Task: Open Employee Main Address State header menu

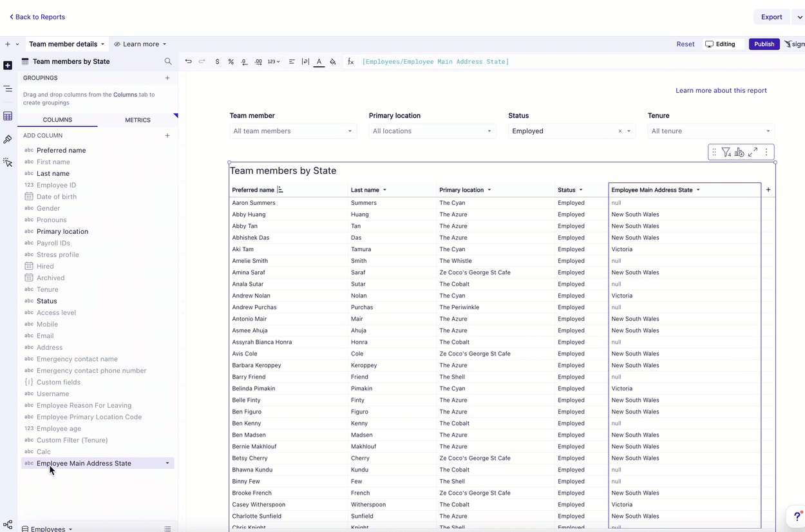Action: point(698,190)
